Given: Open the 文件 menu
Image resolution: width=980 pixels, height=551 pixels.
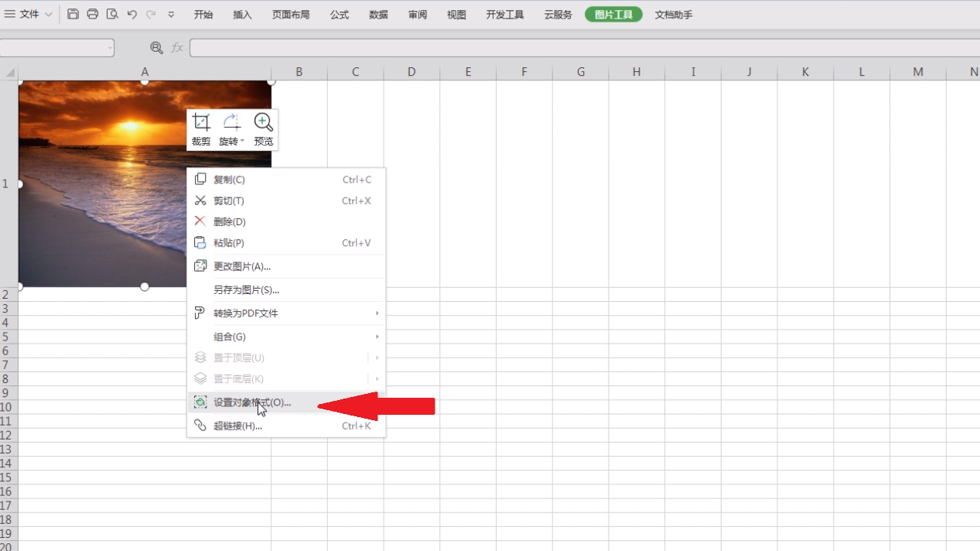Looking at the screenshot, I should click(x=29, y=14).
